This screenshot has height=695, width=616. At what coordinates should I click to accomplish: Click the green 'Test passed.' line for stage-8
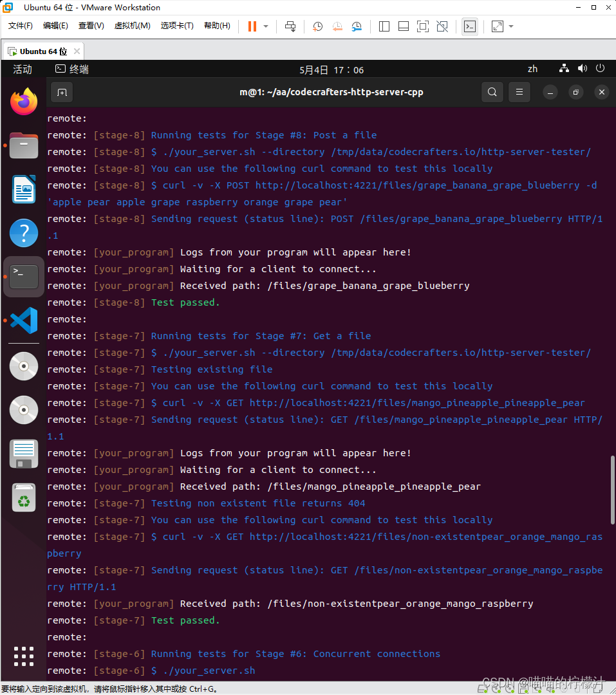point(185,302)
